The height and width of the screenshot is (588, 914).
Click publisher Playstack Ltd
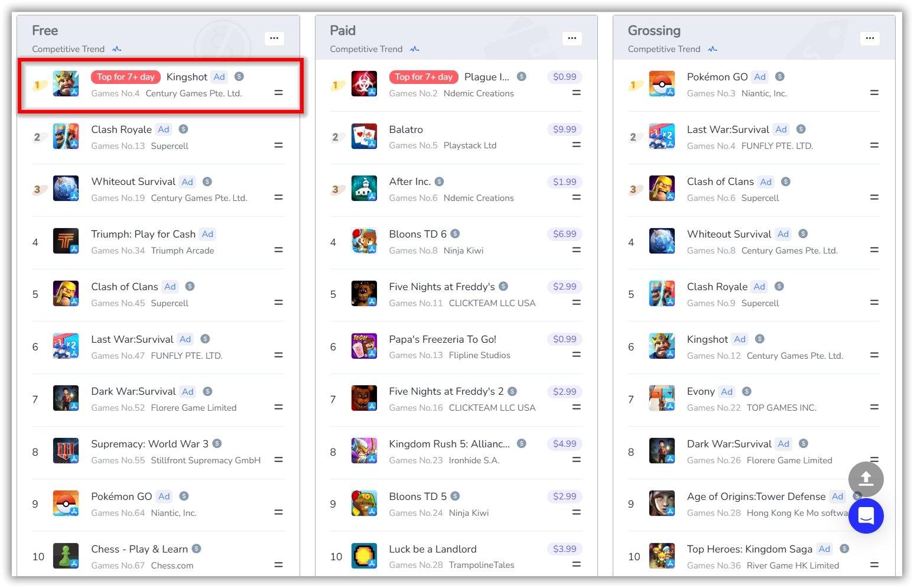(x=470, y=145)
